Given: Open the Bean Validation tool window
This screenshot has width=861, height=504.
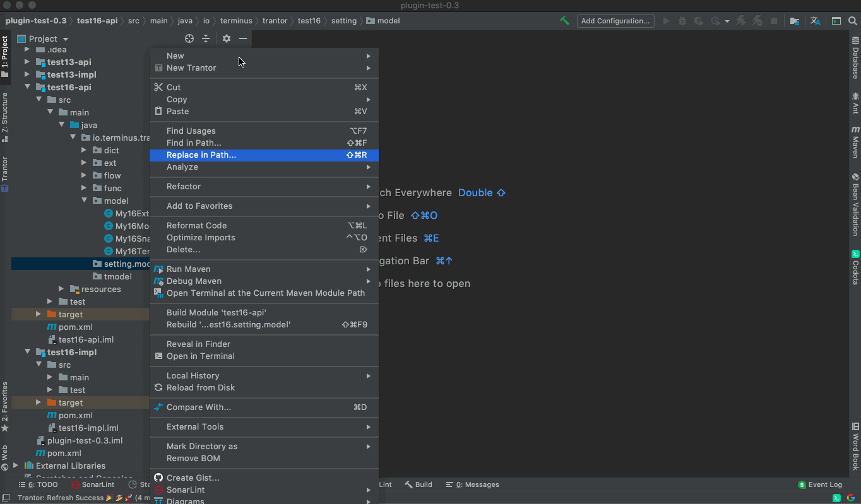Looking at the screenshot, I should click(855, 204).
